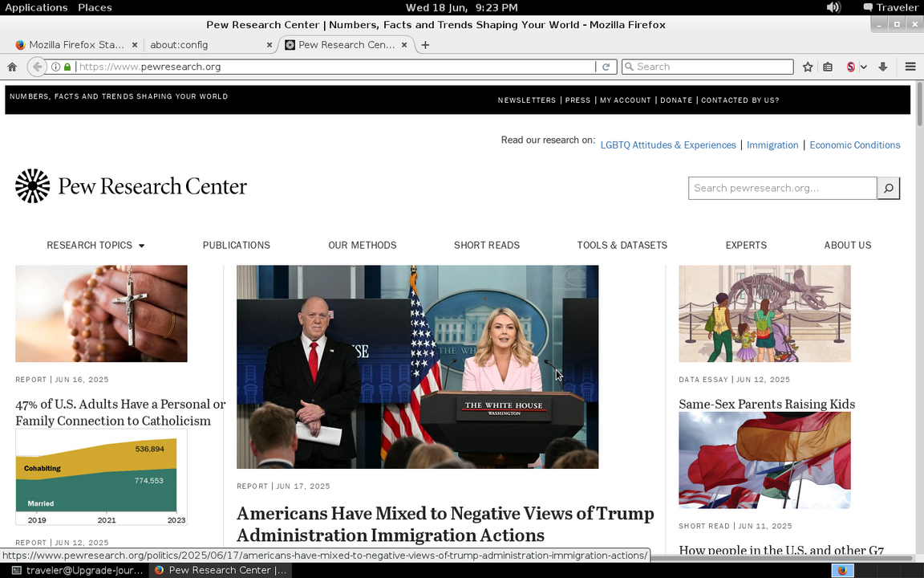This screenshot has height=578, width=924.
Task: Open the Short Reads section
Action: click(x=487, y=246)
